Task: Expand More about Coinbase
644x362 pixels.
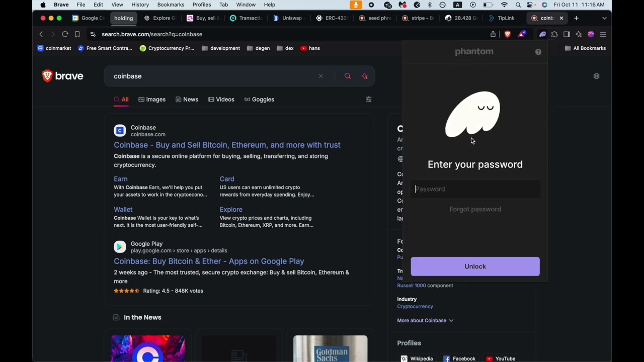Action: point(425,320)
